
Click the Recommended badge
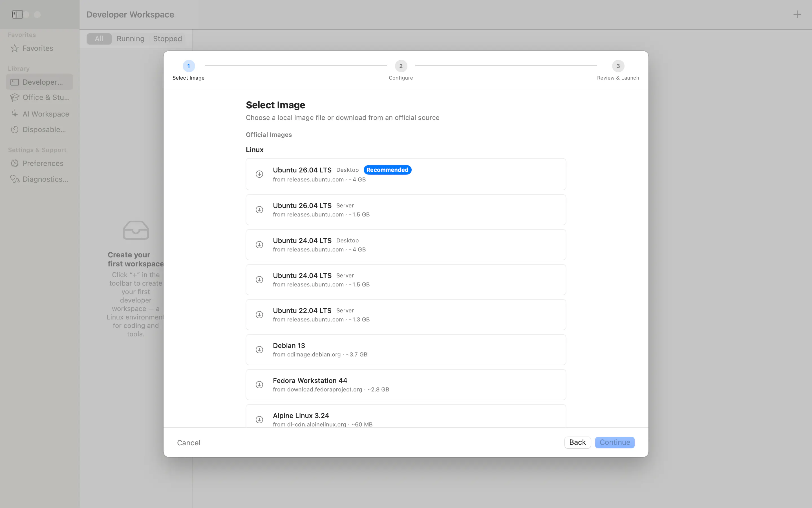pyautogui.click(x=388, y=170)
